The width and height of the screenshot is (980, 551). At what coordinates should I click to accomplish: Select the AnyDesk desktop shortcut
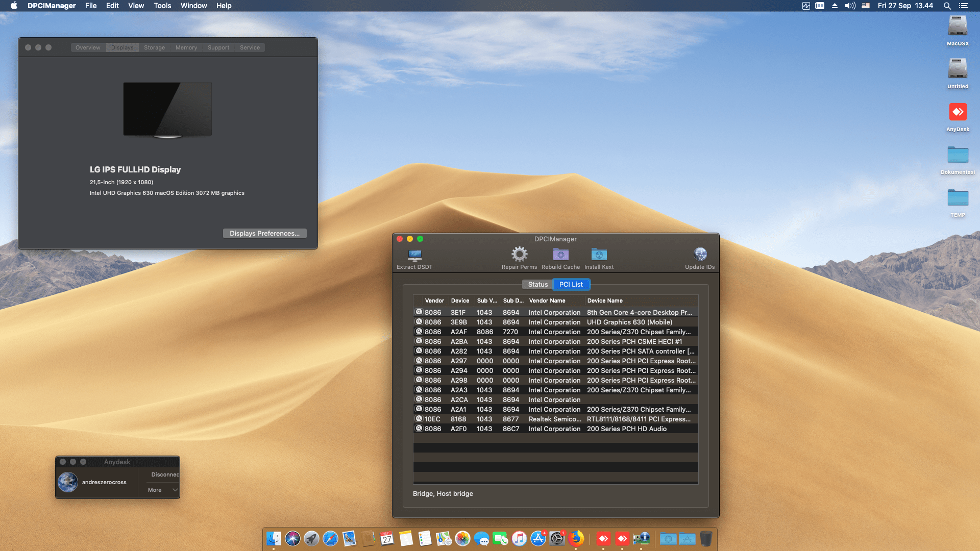click(958, 116)
